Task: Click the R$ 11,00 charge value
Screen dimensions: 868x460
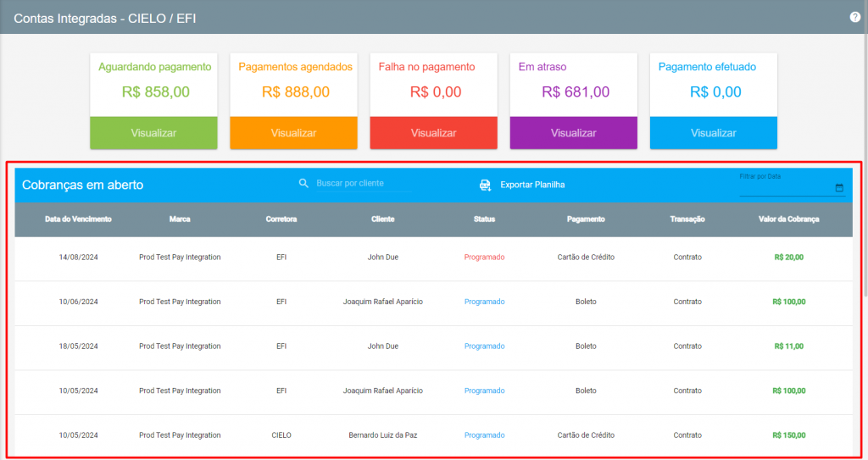Action: tap(789, 346)
